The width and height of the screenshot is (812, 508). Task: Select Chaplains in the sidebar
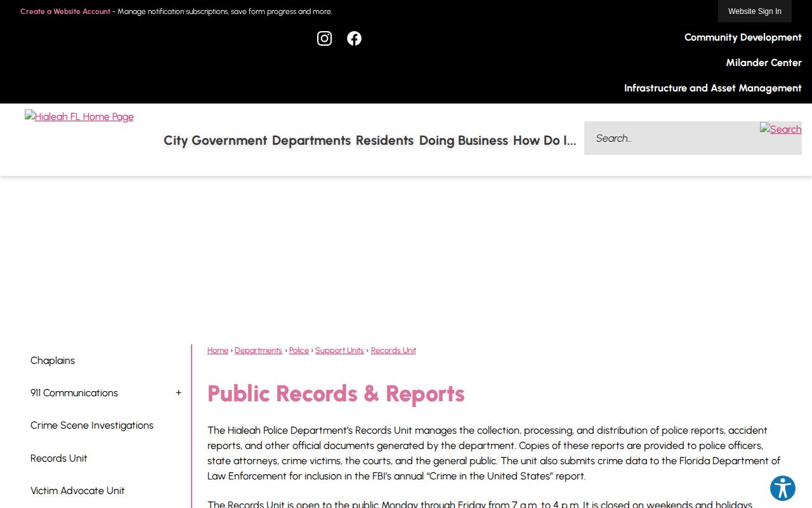(x=53, y=361)
